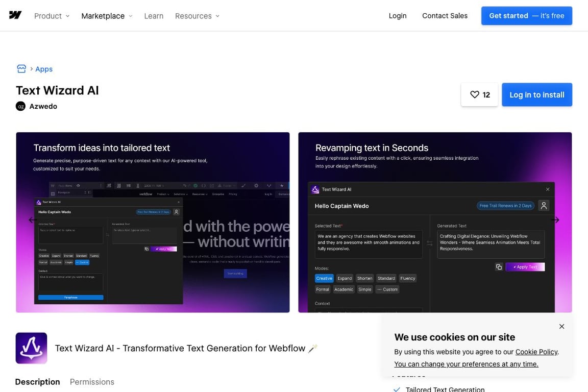Switch to the Description tab
This screenshot has height=392, width=588.
click(x=37, y=382)
